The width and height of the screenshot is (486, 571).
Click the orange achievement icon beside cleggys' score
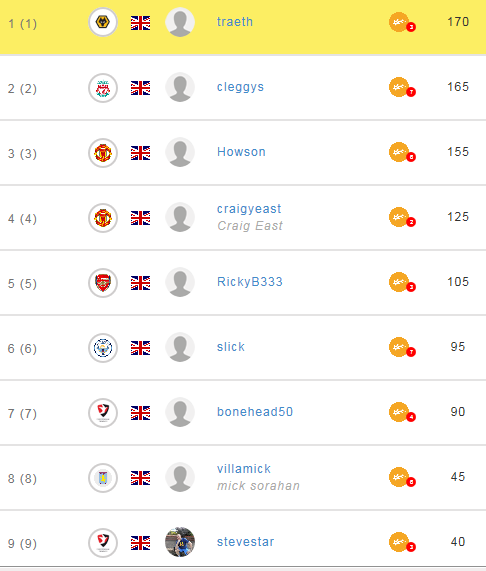pyautogui.click(x=402, y=87)
